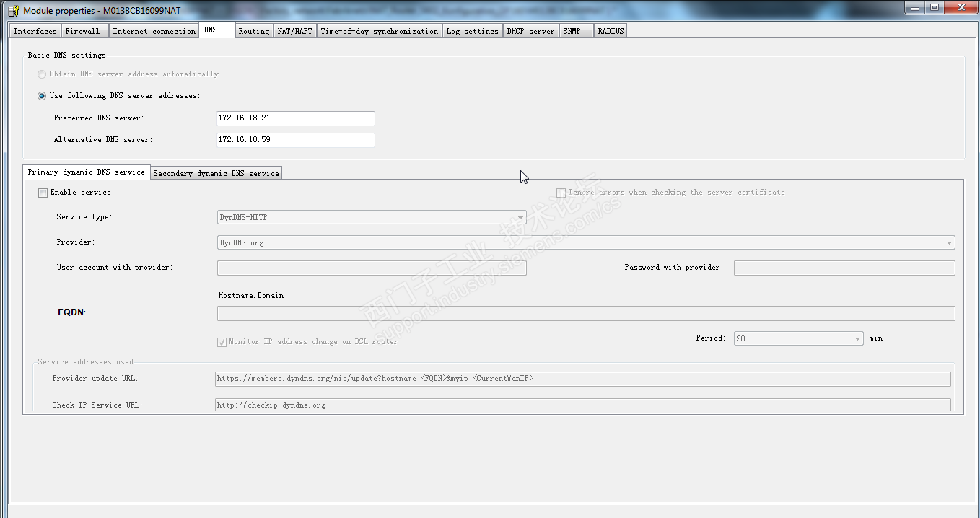Open the Log settings tab

(x=472, y=31)
